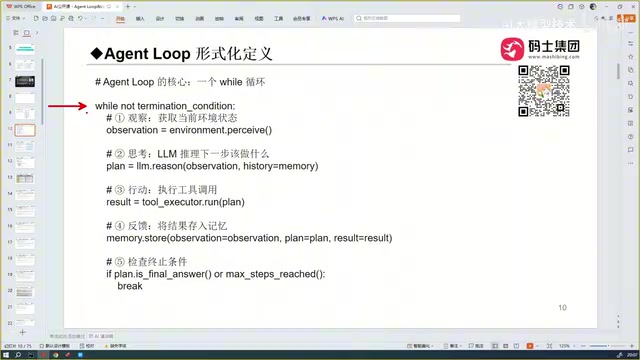Open the 文件 file menu dropdown
The image size is (640, 360).
click(16, 18)
